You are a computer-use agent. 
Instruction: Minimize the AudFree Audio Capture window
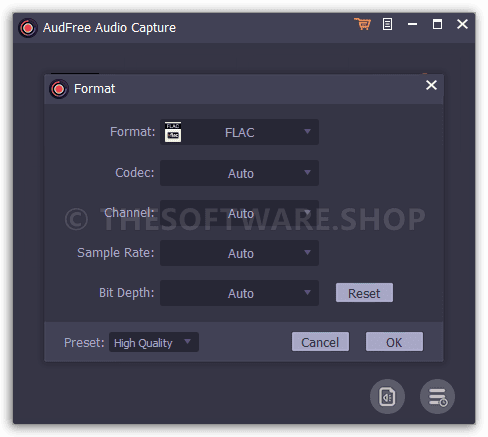point(412,24)
